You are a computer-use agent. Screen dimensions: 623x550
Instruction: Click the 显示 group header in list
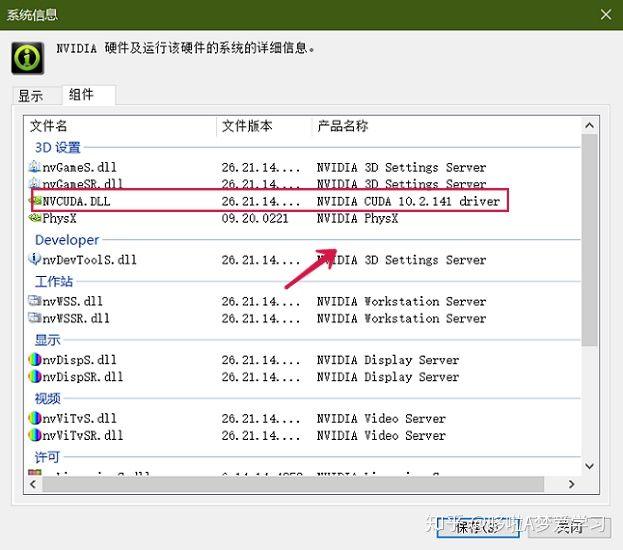(47, 340)
